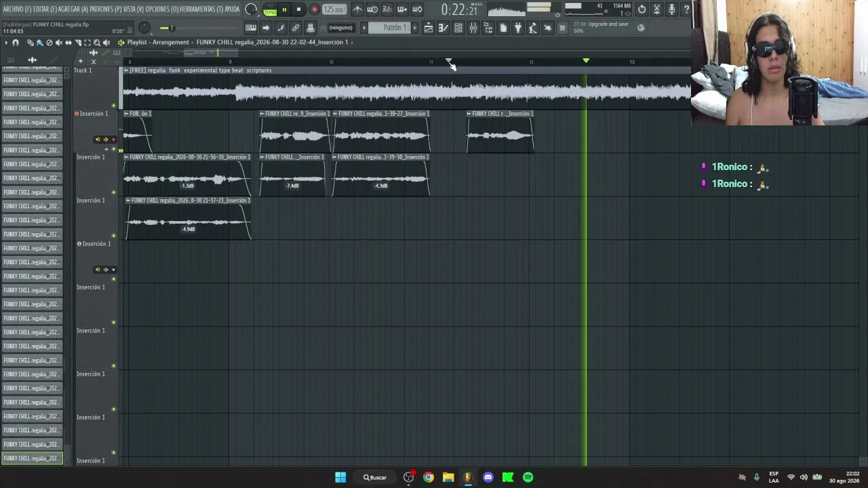Open the mixer from the toolbar
Image resolution: width=868 pixels, height=488 pixels.
click(x=473, y=28)
